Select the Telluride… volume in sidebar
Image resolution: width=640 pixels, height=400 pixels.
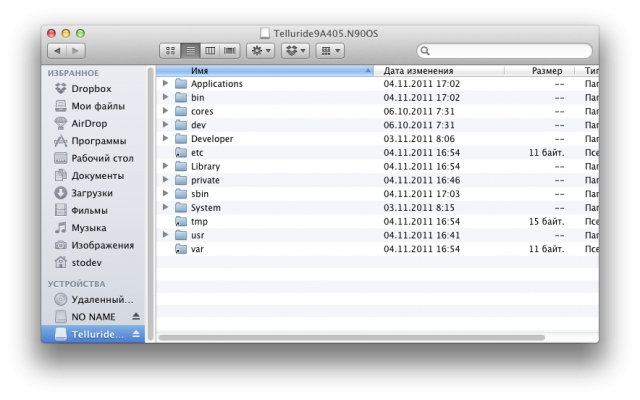(x=93, y=334)
